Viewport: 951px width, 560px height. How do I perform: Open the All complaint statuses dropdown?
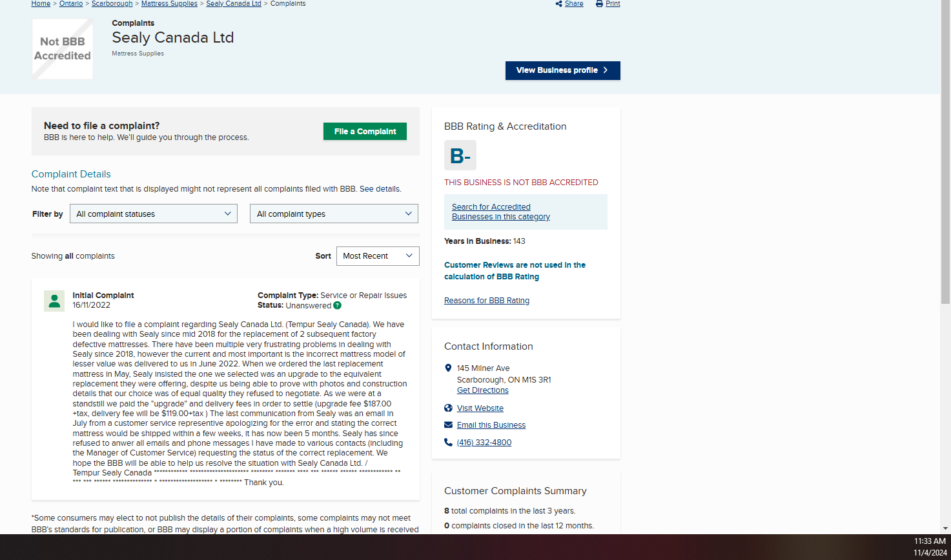[x=154, y=214]
